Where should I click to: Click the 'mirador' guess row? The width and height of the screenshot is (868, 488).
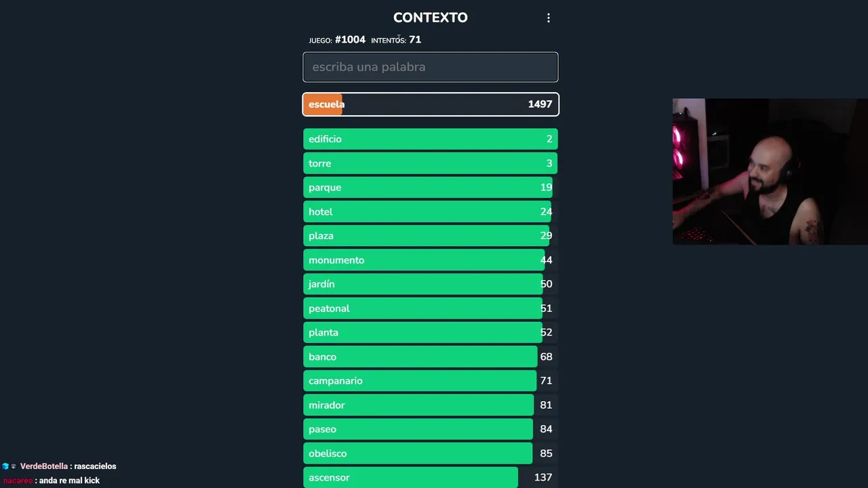tap(430, 405)
